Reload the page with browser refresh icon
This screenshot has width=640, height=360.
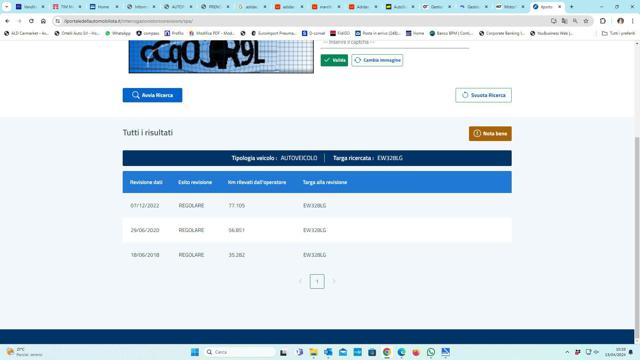coord(31,21)
